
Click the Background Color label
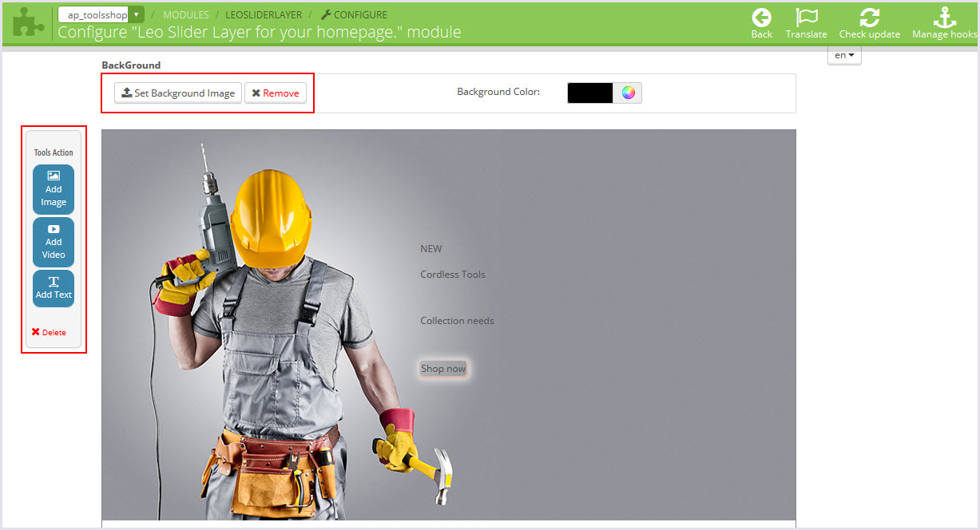pos(498,92)
